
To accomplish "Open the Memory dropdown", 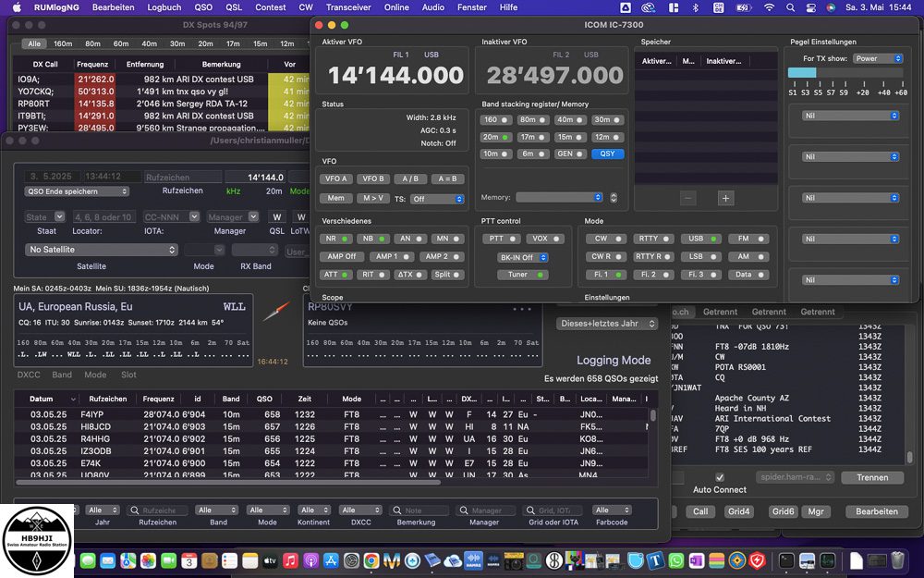I will click(x=559, y=198).
